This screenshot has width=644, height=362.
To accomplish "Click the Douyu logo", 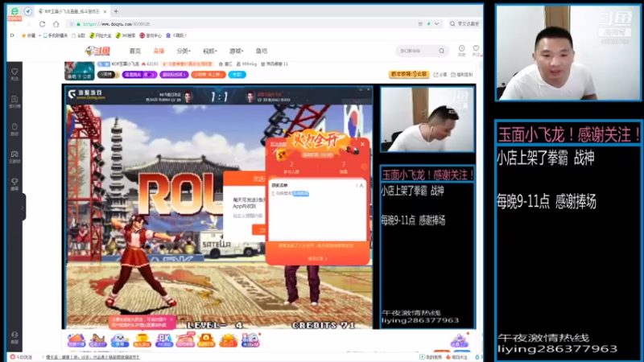I will tap(97, 51).
